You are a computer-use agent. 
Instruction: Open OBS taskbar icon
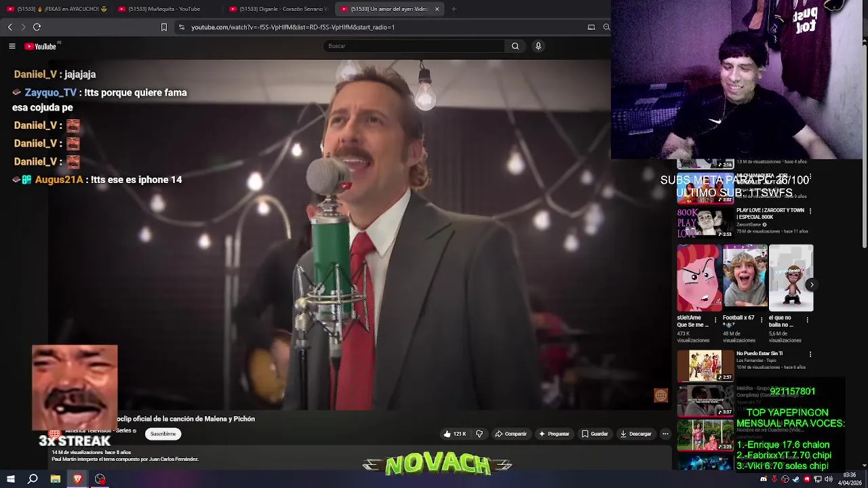tap(100, 479)
